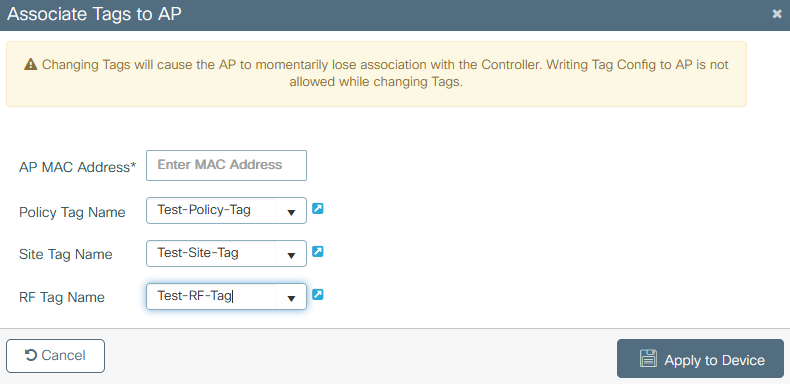Click the Test-Site-Tag text in the combo box
This screenshot has height=384, width=790.
point(198,252)
